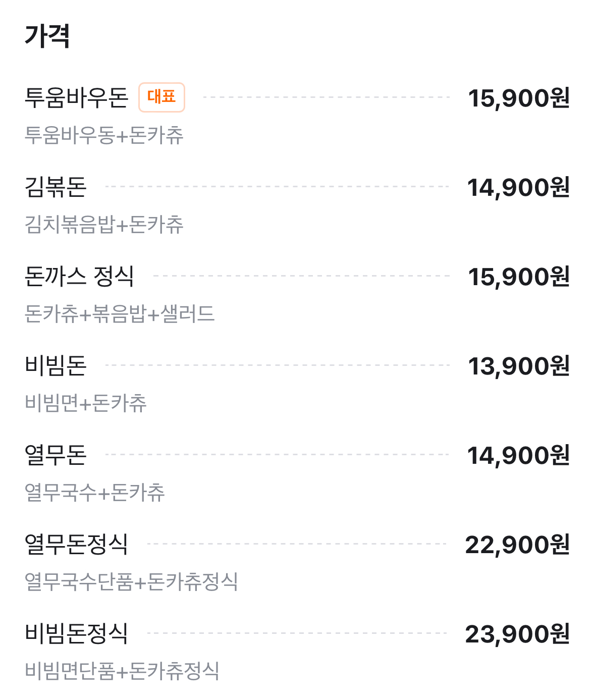
Task: Select the 투움바우돈 menu item
Action: pyautogui.click(x=77, y=97)
